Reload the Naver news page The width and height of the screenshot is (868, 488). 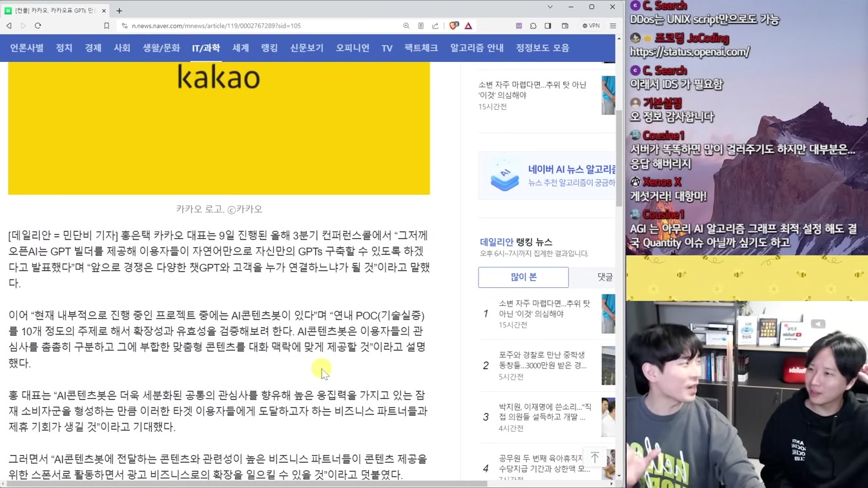click(x=38, y=26)
